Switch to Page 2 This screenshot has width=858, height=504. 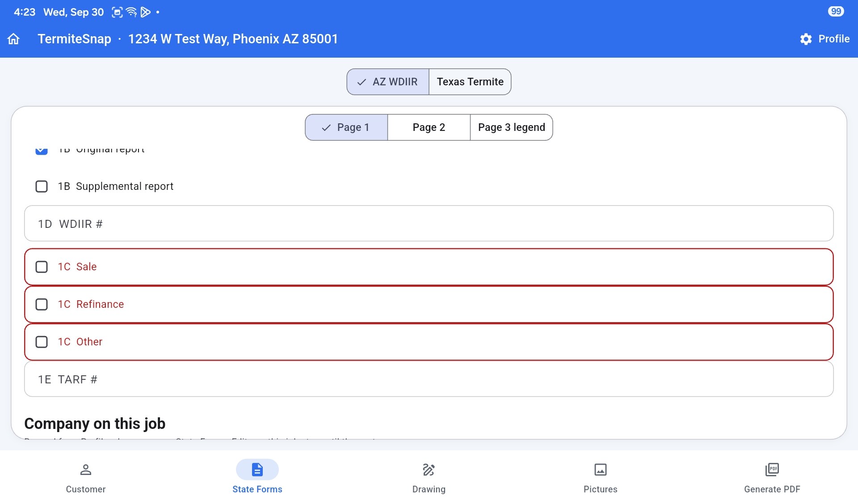(429, 127)
